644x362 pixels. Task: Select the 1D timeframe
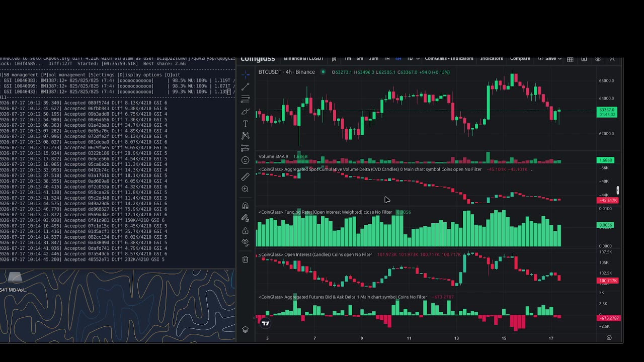pyautogui.click(x=410, y=59)
